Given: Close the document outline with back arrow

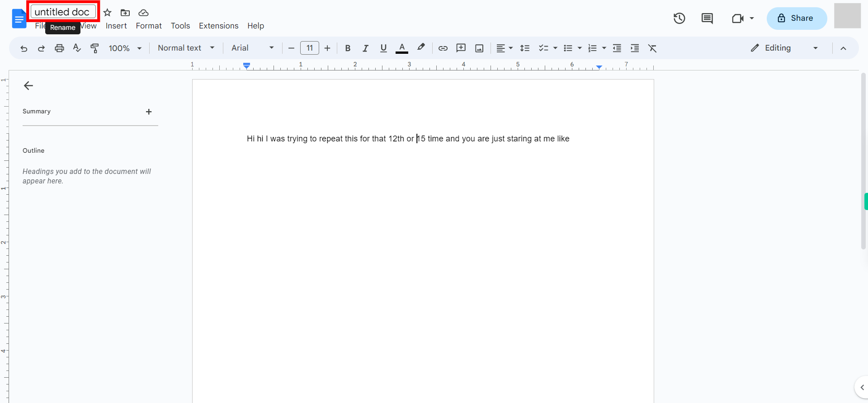Looking at the screenshot, I should (28, 86).
